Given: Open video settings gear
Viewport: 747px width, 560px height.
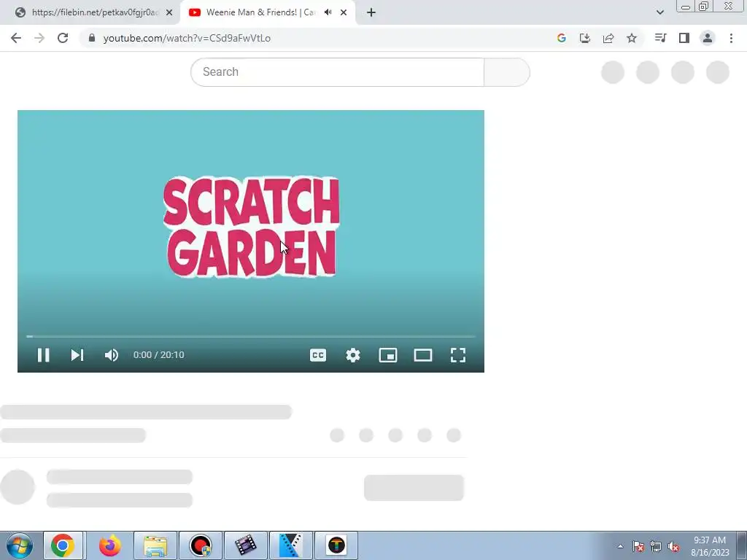Looking at the screenshot, I should 353,355.
